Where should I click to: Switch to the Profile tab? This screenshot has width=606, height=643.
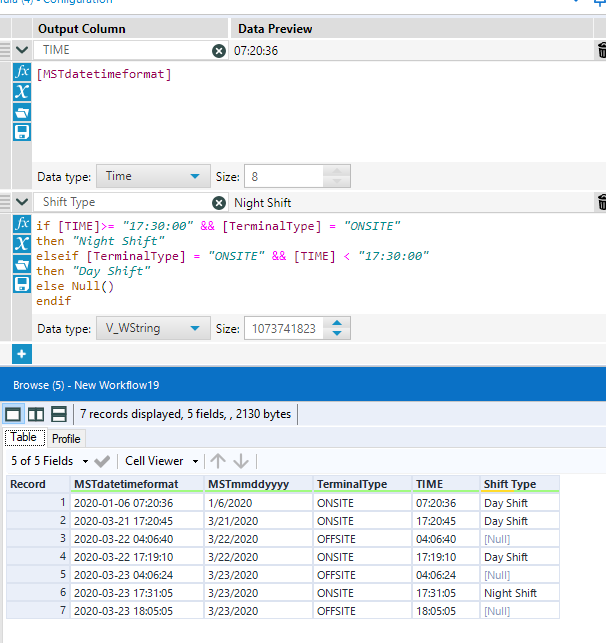pyautogui.click(x=66, y=438)
